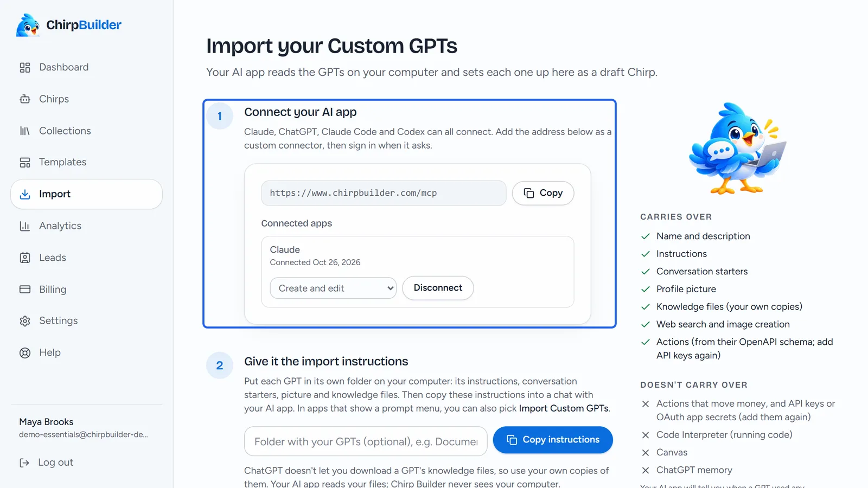Open Settings from the sidebar
Image resolution: width=868 pixels, height=488 pixels.
tap(86, 321)
